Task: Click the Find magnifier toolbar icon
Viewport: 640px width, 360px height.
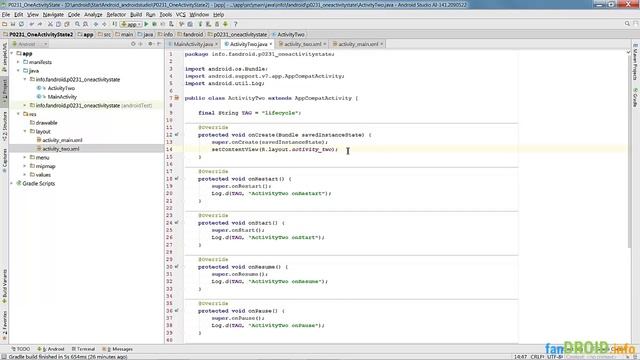Action: (x=77, y=24)
